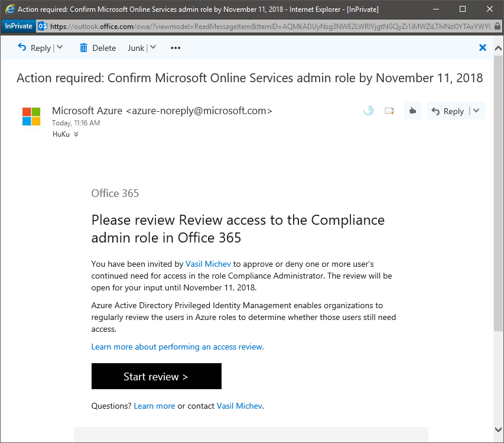This screenshot has height=443, width=504.
Task: Click the reply arrow icon in the toolbar
Action: click(22, 48)
